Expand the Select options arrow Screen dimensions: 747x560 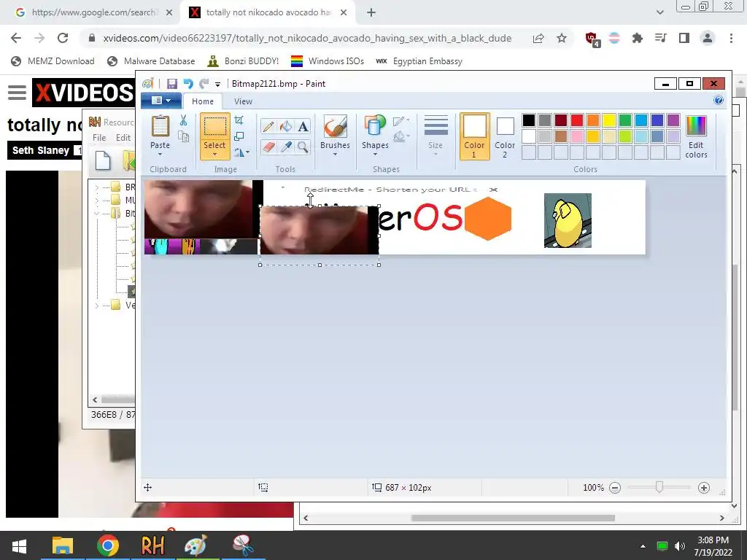[215, 154]
